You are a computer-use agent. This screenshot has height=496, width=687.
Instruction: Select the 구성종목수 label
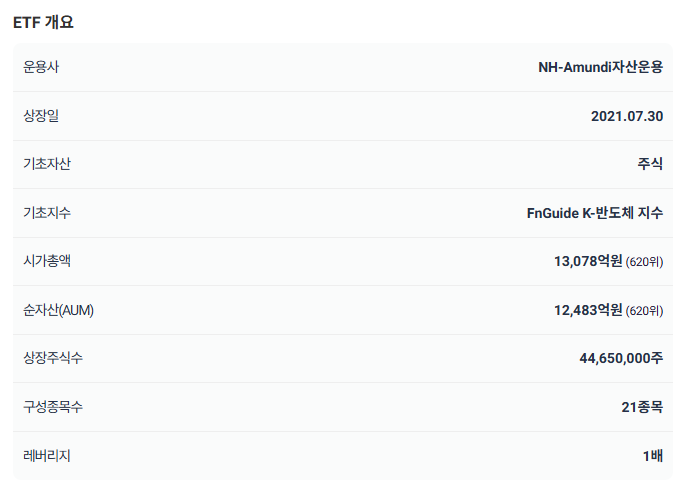pos(53,407)
